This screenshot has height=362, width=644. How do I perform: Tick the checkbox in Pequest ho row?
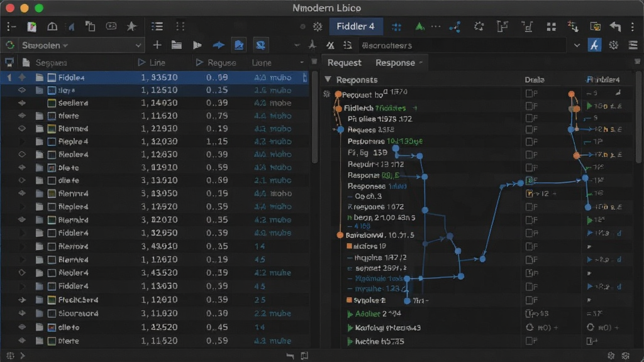click(529, 94)
